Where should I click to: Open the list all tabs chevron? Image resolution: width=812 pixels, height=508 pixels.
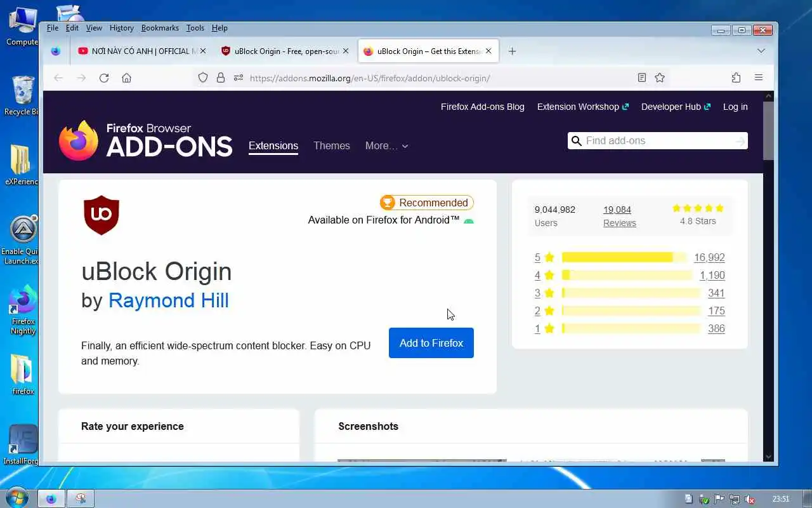tap(761, 51)
